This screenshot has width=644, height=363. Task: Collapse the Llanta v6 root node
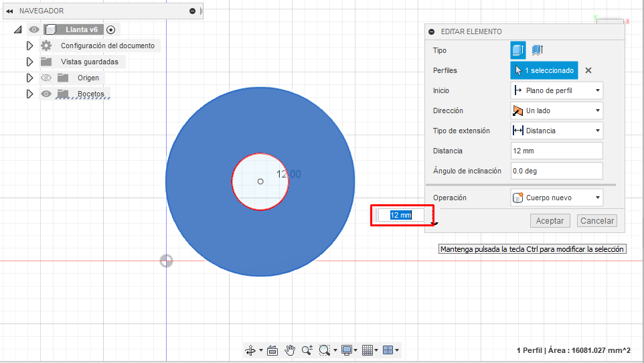tap(17, 29)
